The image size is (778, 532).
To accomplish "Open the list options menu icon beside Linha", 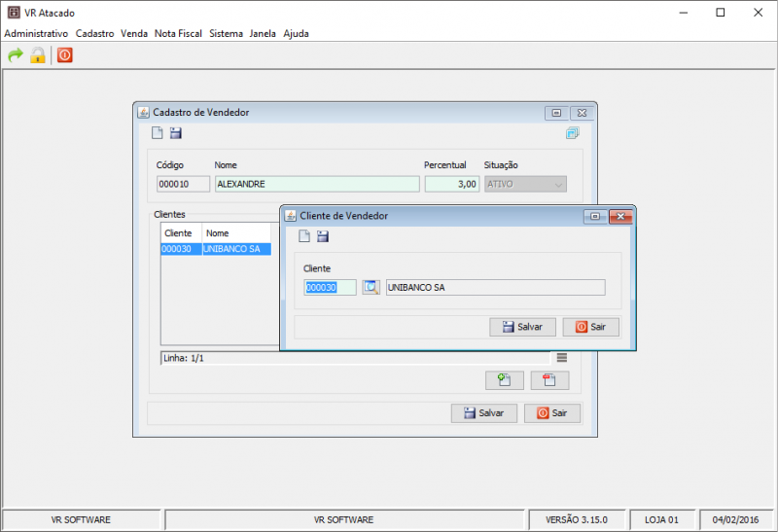I will click(562, 357).
